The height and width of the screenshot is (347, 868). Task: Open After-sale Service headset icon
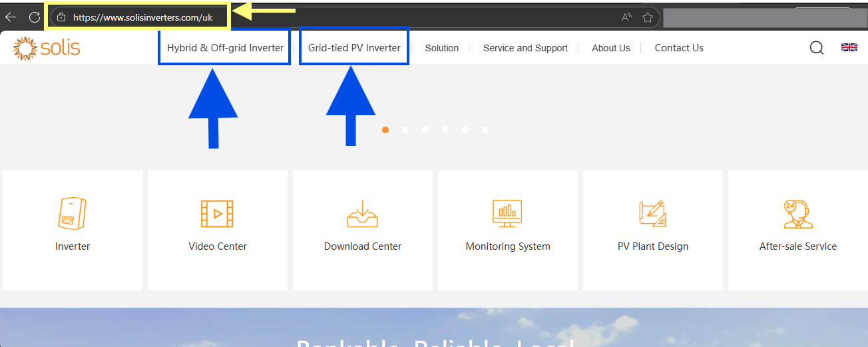pyautogui.click(x=797, y=214)
